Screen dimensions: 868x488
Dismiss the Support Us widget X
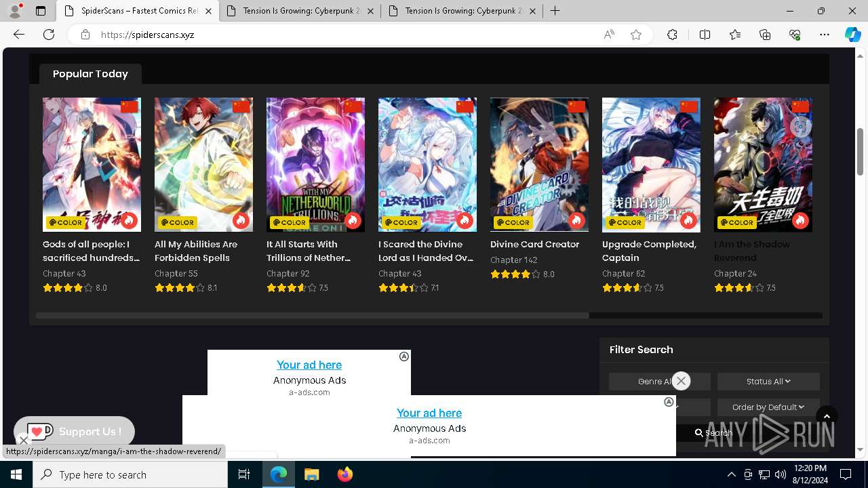coord(23,441)
